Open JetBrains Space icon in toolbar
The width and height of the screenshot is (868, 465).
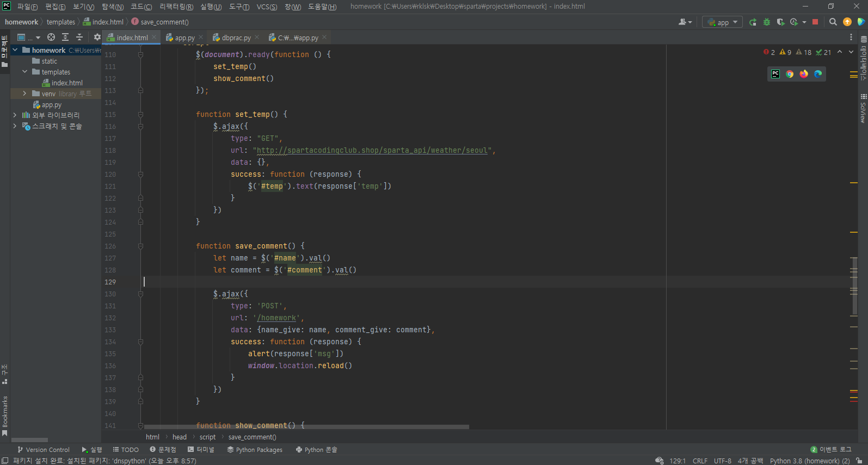point(861,22)
